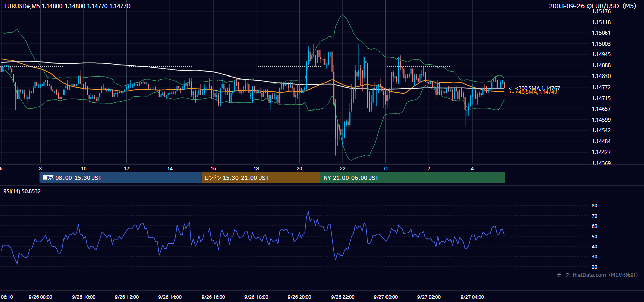Screen dimensions: 644x302
Task: Click the RSI(14) 50.8532 indicator label
Action: (22, 191)
